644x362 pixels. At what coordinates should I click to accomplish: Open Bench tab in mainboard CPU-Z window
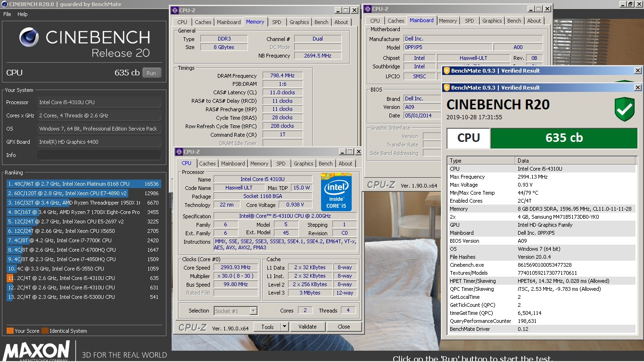point(514,21)
